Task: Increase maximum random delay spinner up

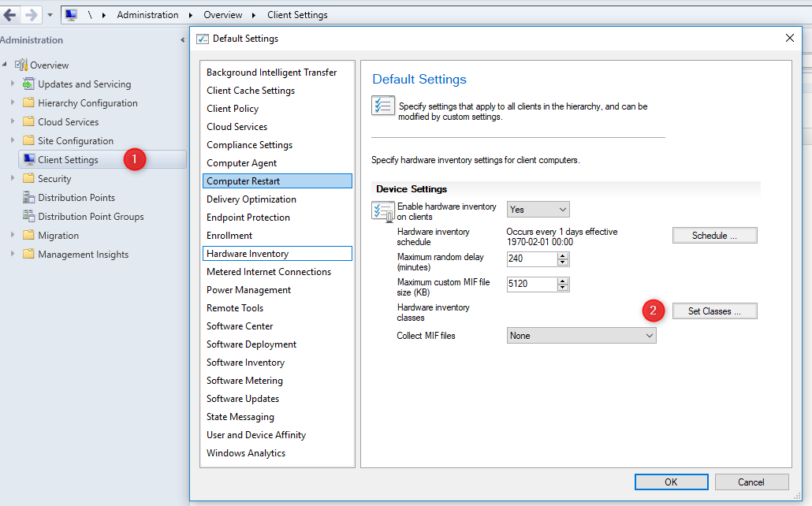Action: click(563, 256)
